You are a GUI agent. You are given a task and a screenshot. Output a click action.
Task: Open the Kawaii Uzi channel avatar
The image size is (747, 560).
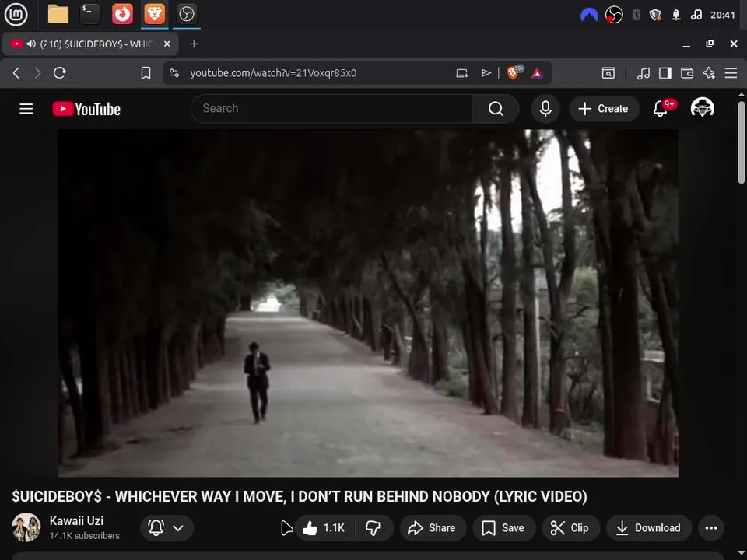tap(26, 527)
